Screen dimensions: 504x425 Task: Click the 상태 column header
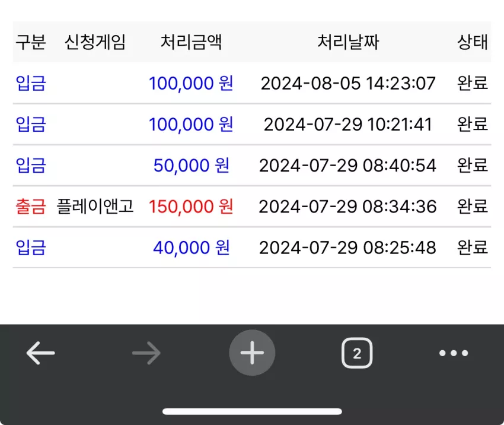tap(473, 42)
